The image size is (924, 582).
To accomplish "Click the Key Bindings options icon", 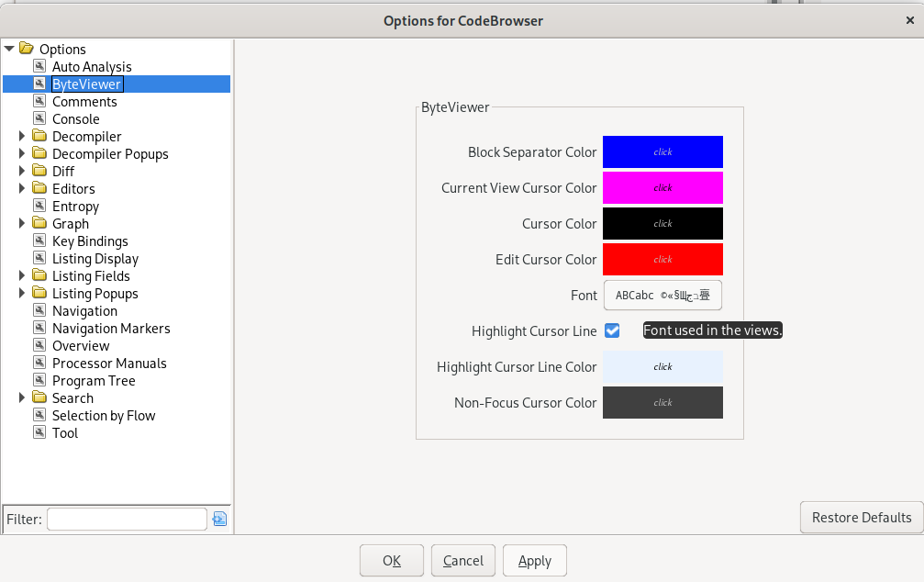I will 39,241.
